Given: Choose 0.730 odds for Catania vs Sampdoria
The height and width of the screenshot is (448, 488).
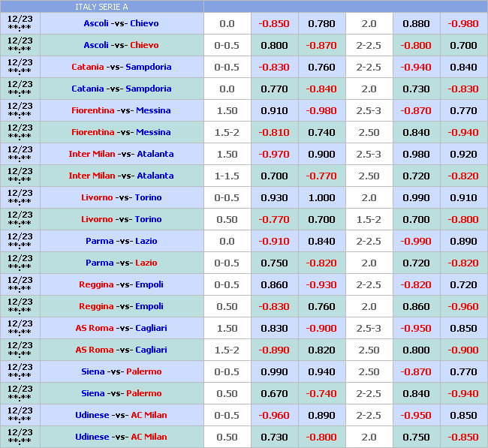Looking at the screenshot, I should click(416, 89).
